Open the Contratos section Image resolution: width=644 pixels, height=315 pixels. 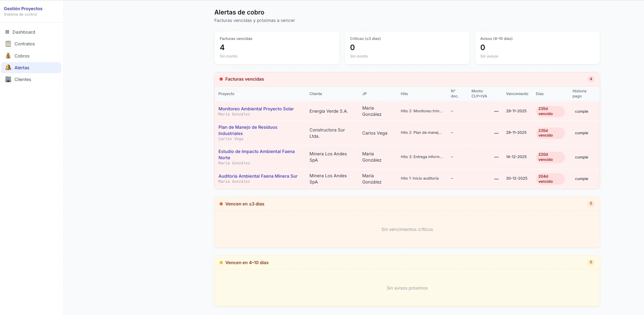[x=31, y=44]
